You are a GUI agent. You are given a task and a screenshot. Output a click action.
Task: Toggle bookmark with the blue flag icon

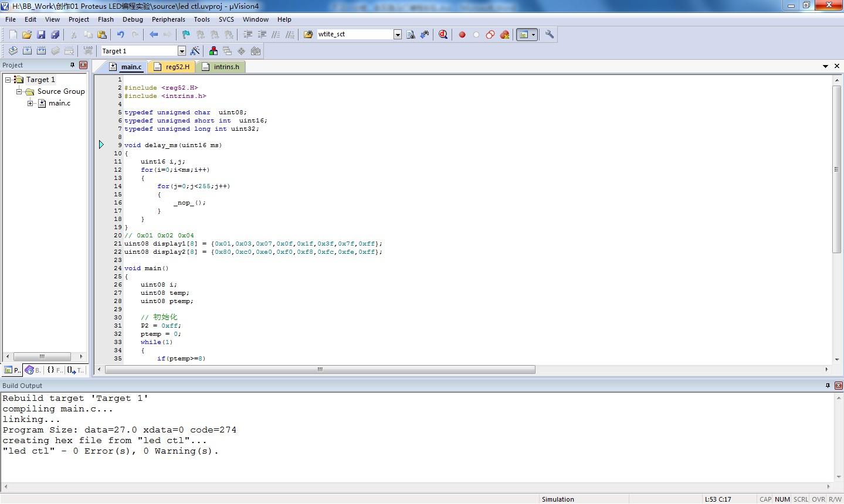pyautogui.click(x=186, y=35)
